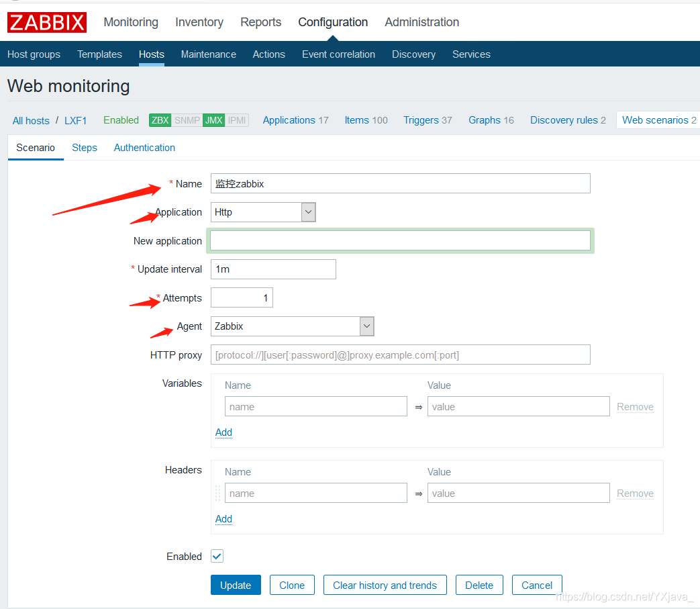Viewport: 700px width, 609px height.
Task: Click the JMX availability badge
Action: pos(214,120)
